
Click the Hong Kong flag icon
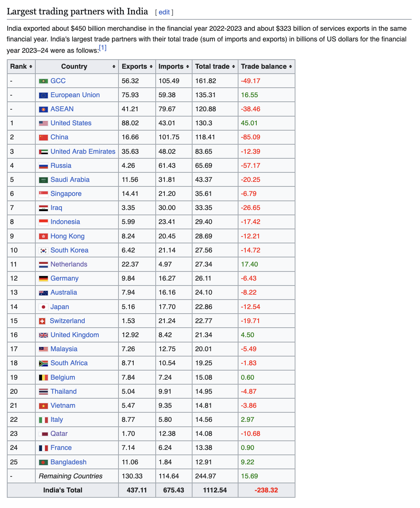coord(44,237)
